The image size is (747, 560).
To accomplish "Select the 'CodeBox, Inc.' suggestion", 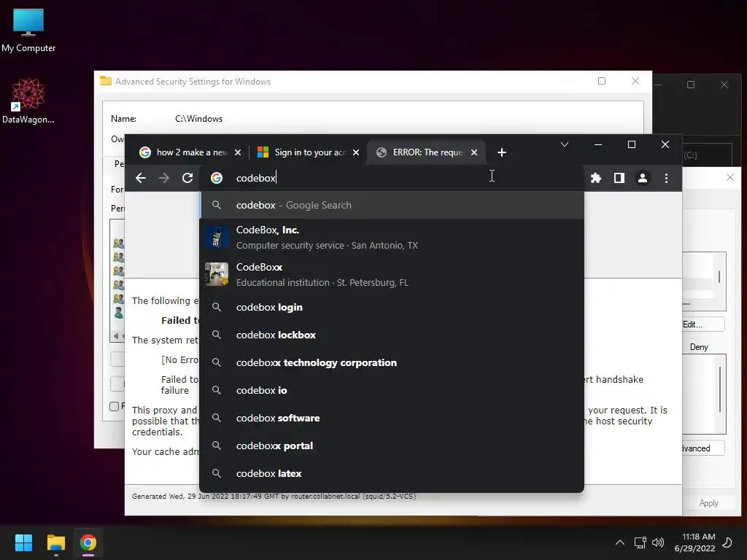I will pyautogui.click(x=392, y=237).
